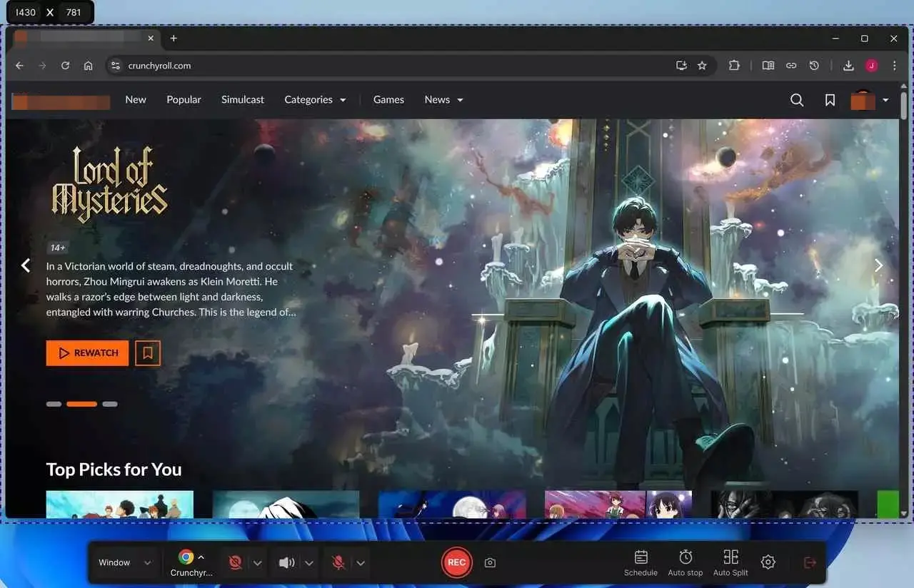The width and height of the screenshot is (914, 588).
Task: Open the Categories dropdown menu
Action: [315, 100]
